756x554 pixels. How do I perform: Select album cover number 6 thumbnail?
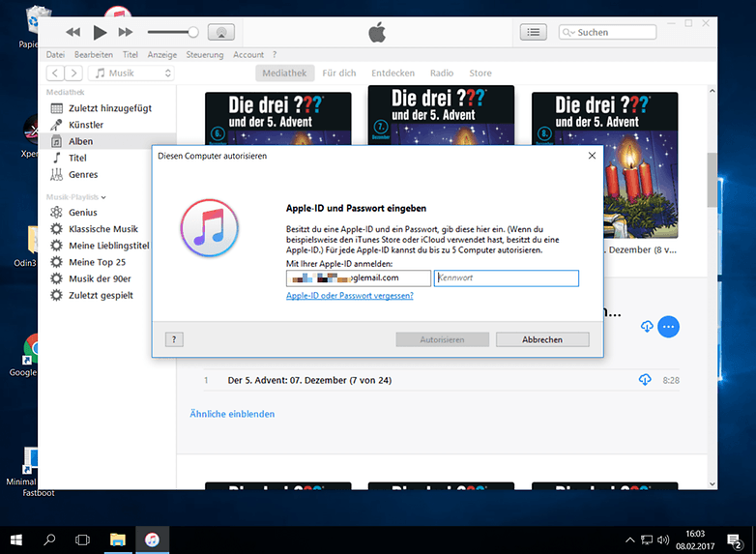pyautogui.click(x=278, y=118)
